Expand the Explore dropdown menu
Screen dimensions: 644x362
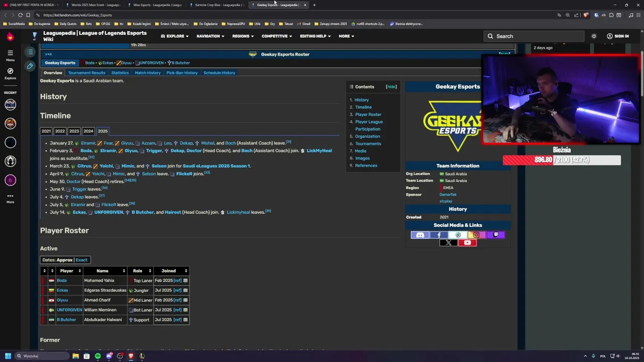tap(175, 36)
